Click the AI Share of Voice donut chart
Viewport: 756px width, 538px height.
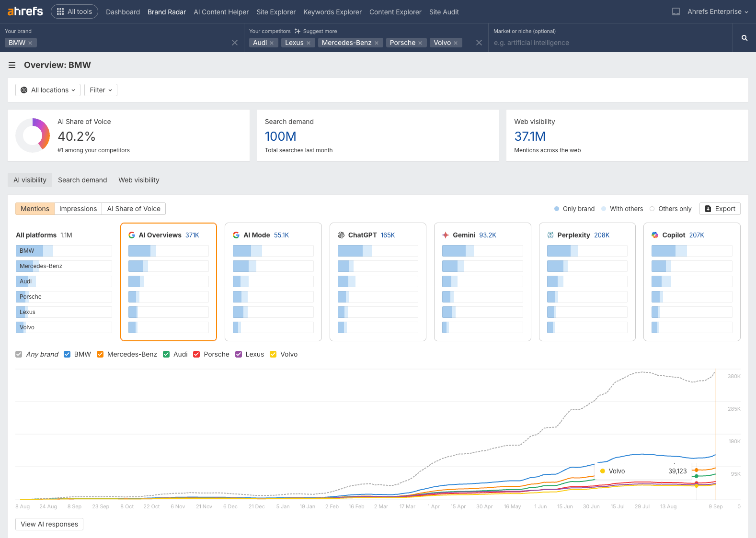pos(33,135)
